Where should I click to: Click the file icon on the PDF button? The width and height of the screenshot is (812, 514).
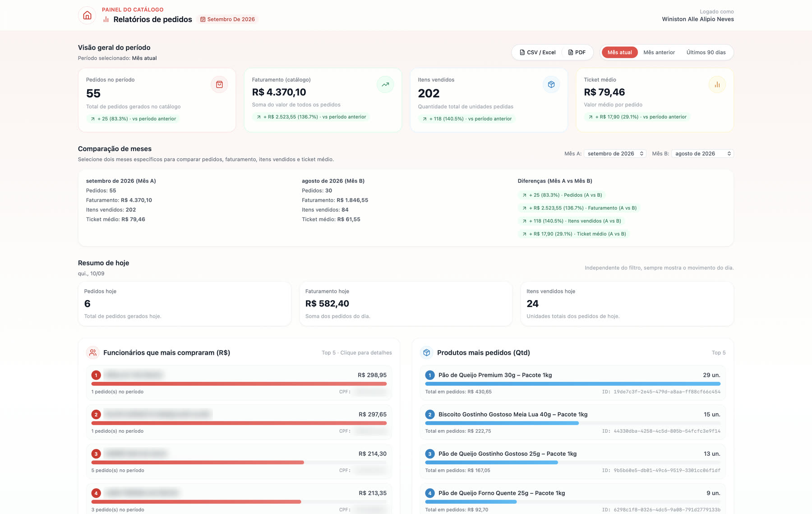[571, 52]
